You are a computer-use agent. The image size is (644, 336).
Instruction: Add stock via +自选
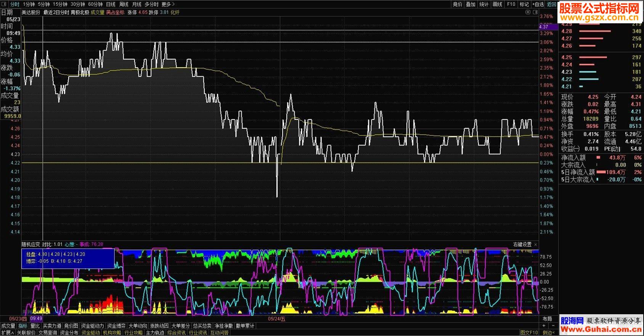(x=538, y=4)
